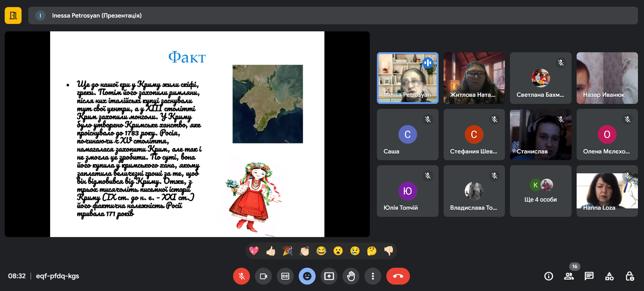
Task: Open meeting details info panel
Action: pos(549,276)
